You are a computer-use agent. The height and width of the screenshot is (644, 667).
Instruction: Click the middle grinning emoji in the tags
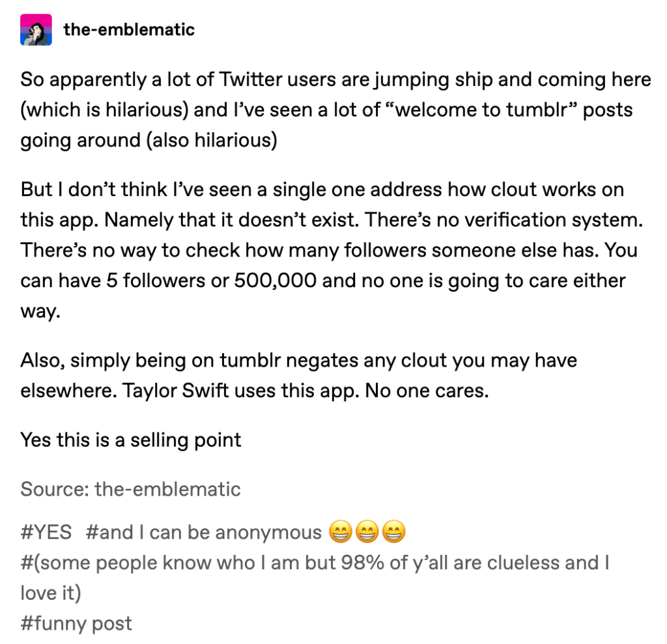click(x=366, y=533)
